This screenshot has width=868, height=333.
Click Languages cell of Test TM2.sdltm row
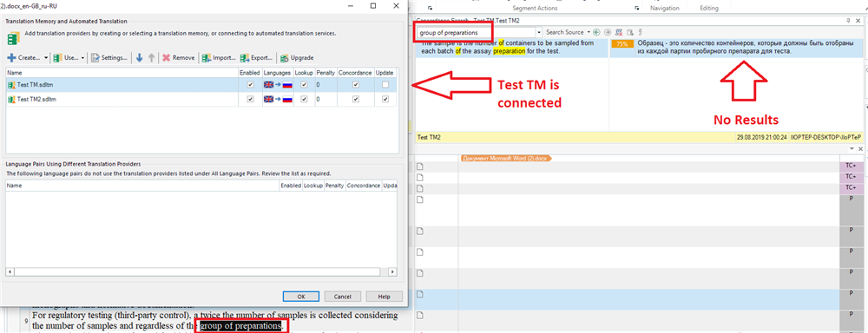(x=278, y=99)
